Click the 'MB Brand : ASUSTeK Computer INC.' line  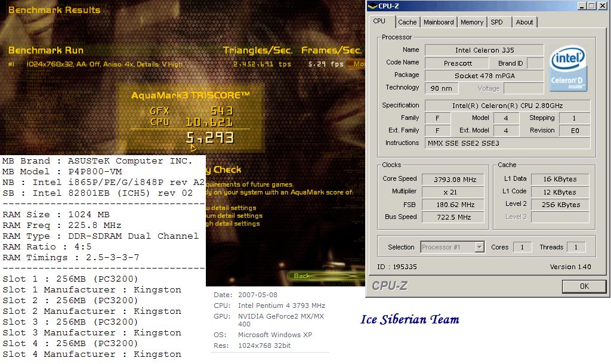tap(97, 161)
